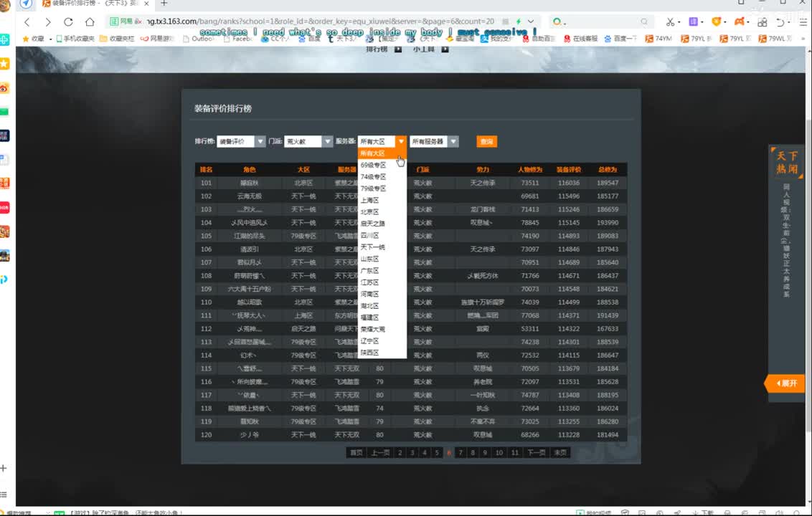
Task: Click 首页 first page link
Action: tap(356, 453)
